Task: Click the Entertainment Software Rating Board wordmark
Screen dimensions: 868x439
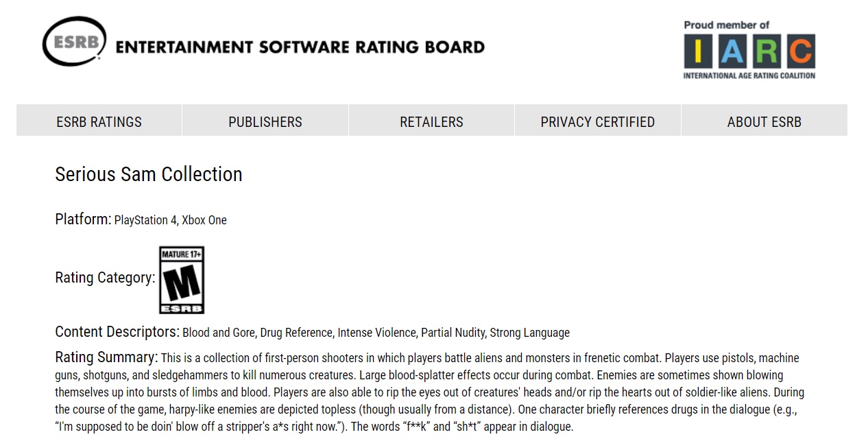Action: (x=300, y=47)
